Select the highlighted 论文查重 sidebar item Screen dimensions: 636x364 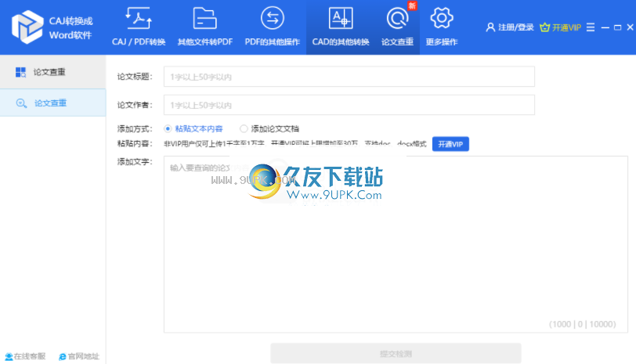coord(52,103)
